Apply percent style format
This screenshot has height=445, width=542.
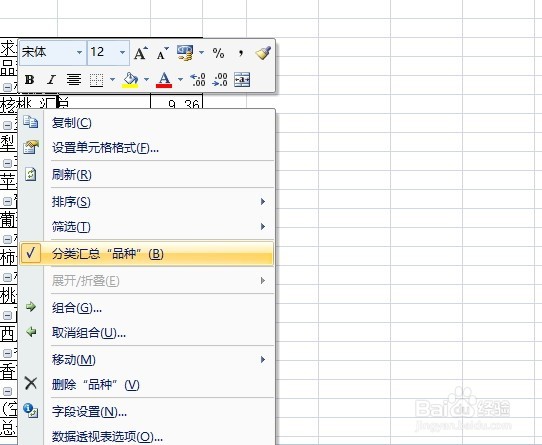(218, 53)
